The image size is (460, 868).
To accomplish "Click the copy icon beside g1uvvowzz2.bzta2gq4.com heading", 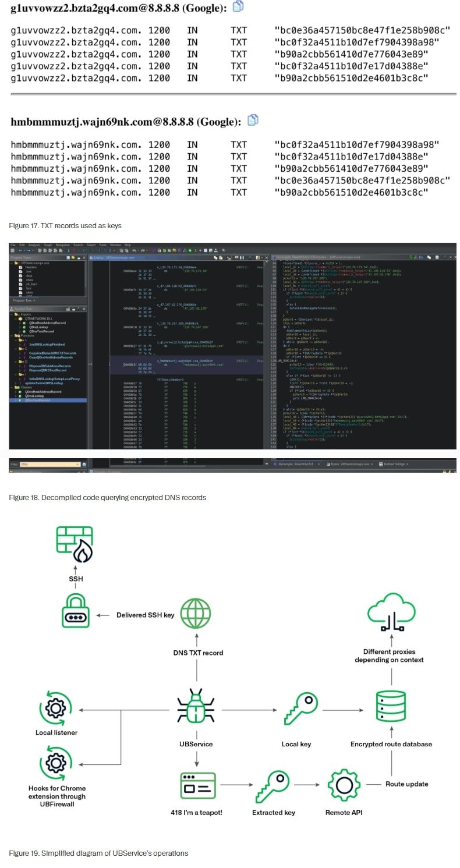I will 238,7.
